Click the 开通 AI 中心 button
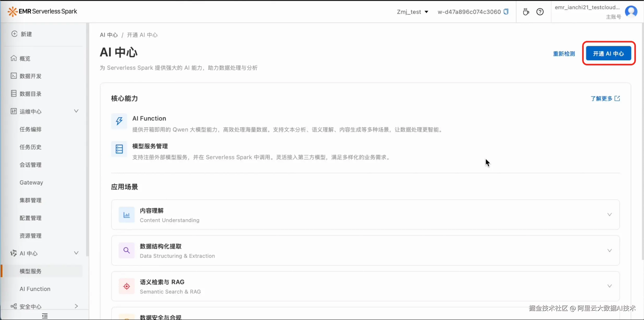The height and width of the screenshot is (320, 644). [x=609, y=53]
